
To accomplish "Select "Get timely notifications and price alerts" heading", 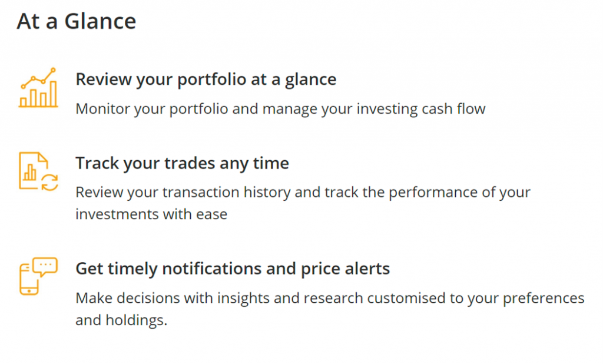I will [233, 269].
